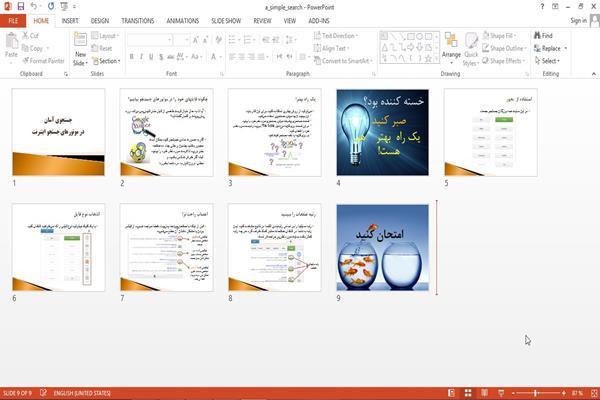
Task: Switch to Normal view in status bar
Action: pos(452,393)
